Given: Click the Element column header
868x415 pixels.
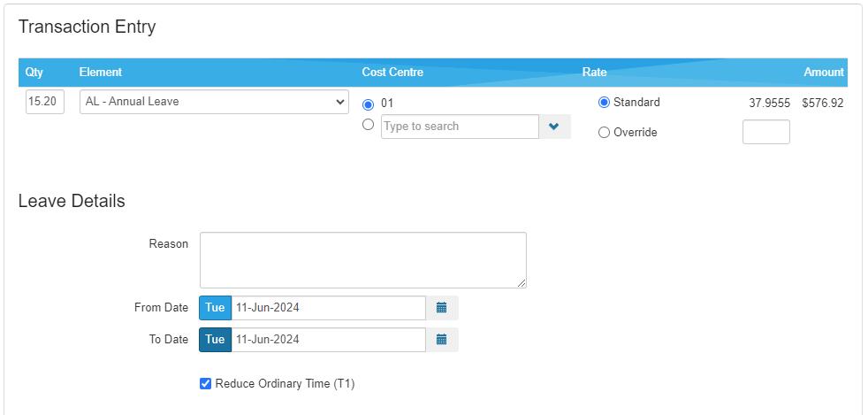Looking at the screenshot, I should click(x=101, y=72).
